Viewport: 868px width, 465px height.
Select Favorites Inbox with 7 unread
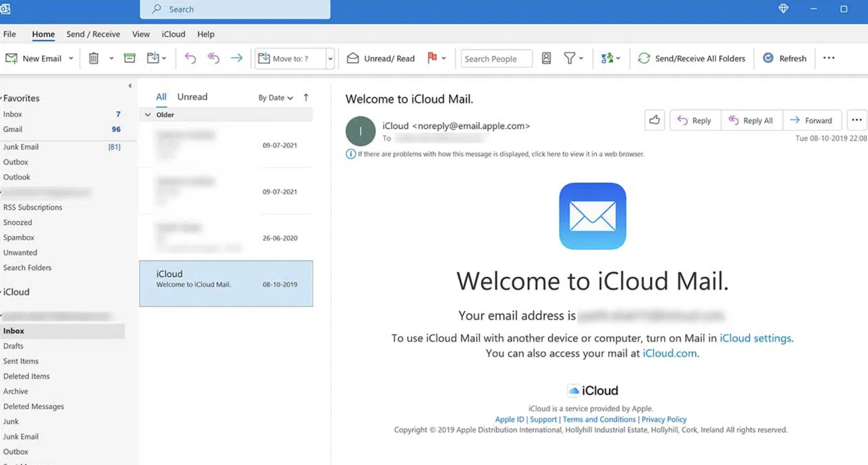pos(62,114)
